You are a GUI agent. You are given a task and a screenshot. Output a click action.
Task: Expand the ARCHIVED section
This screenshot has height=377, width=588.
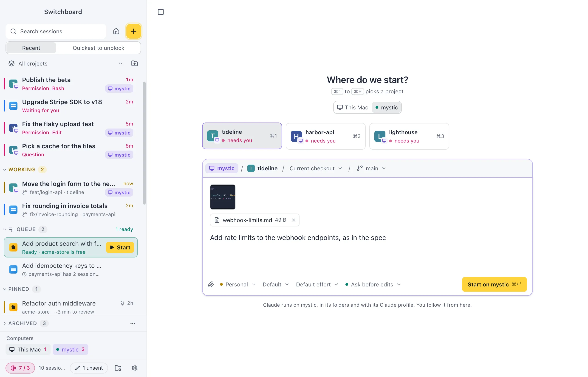coord(5,323)
